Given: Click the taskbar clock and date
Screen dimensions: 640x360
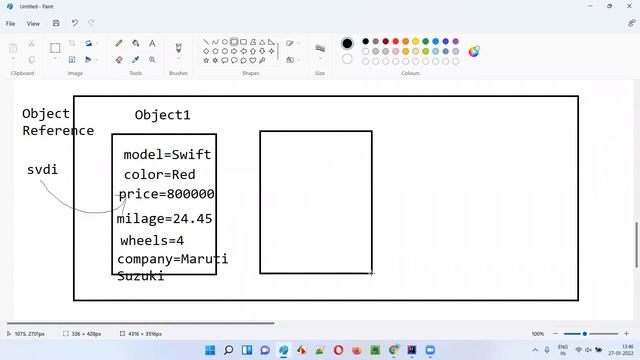Looking at the screenshot, I should click(x=621, y=350).
